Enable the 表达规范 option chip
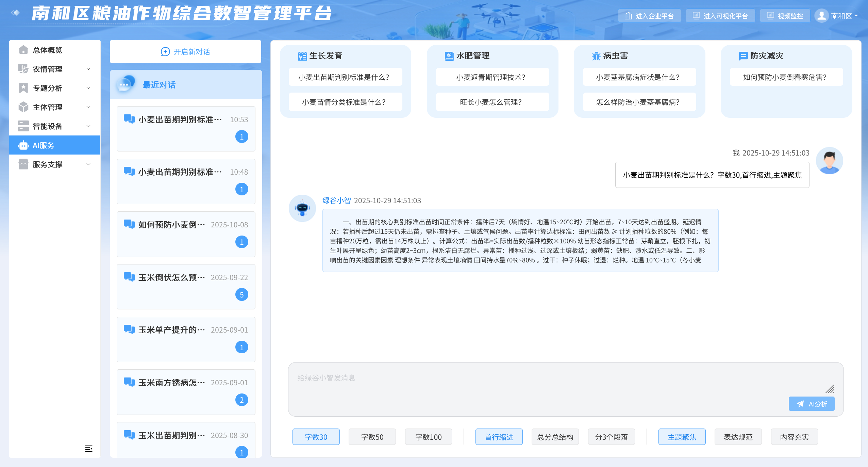This screenshot has height=467, width=868. [738, 437]
